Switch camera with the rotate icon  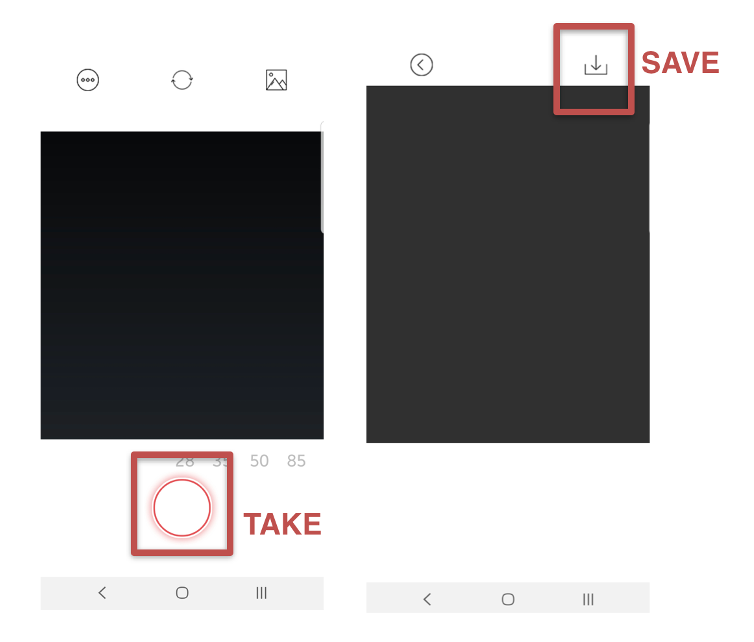[x=182, y=80]
